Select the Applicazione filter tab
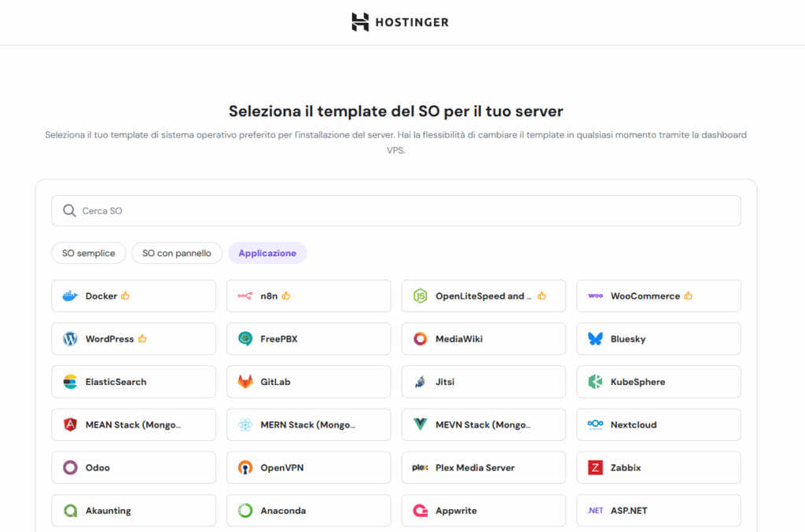Screen dimensions: 805x532 (267, 253)
